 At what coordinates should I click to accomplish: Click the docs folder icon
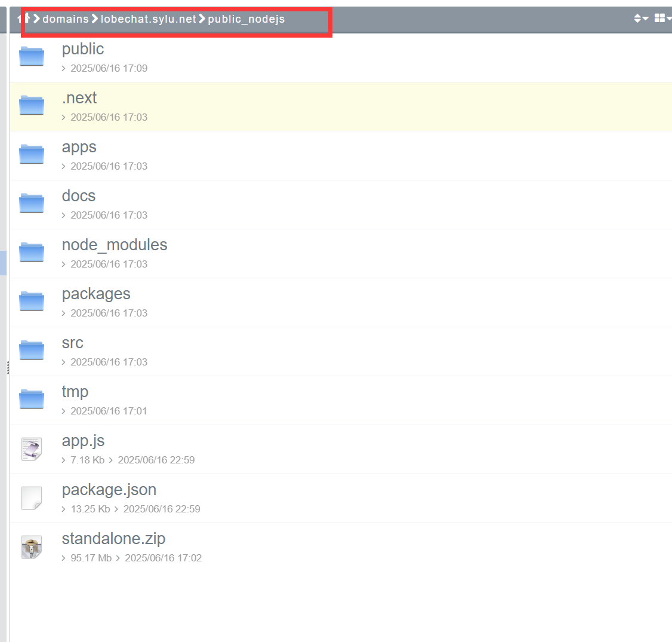32,203
